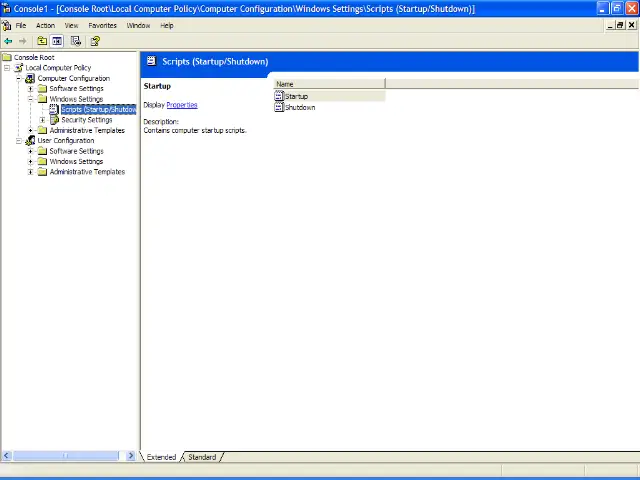Open the Action menu

tap(45, 25)
